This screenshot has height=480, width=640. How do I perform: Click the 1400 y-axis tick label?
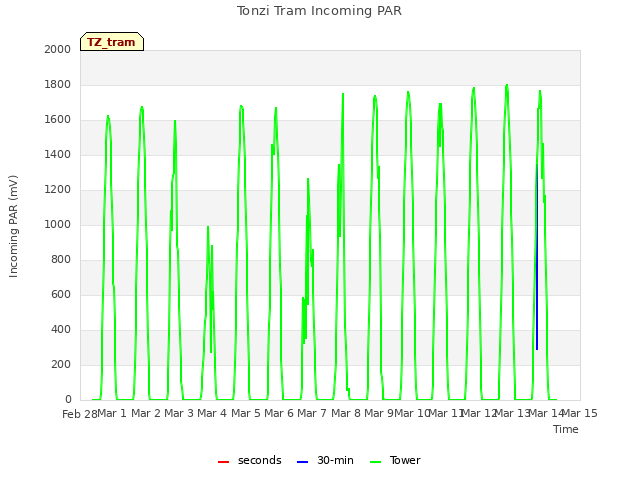tap(58, 154)
